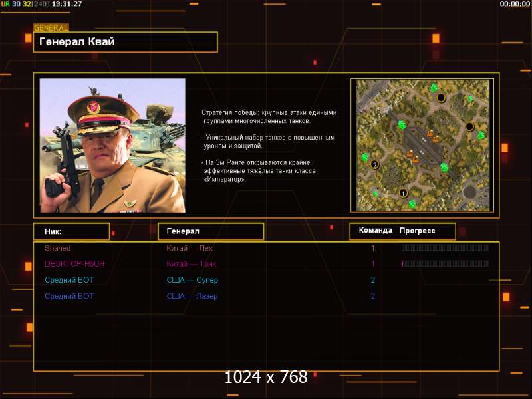532x399 pixels.
Task: Click the "Генерал" column header
Action: click(x=210, y=231)
